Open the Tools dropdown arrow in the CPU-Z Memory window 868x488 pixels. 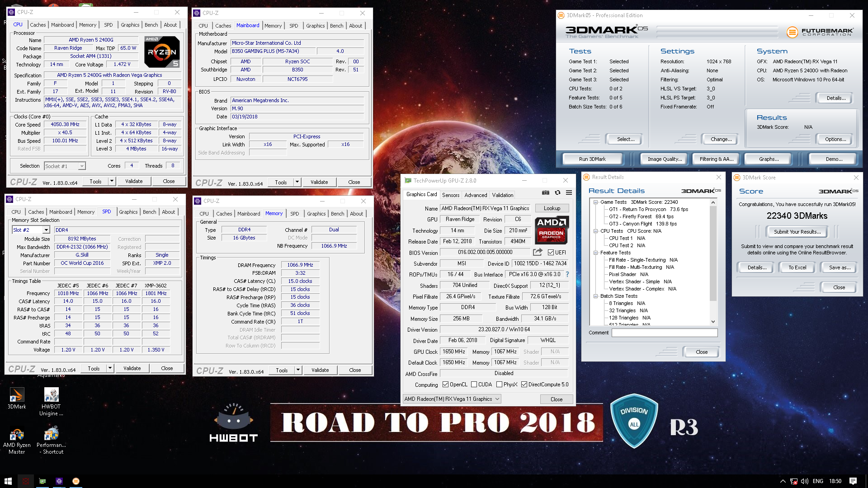[x=298, y=370]
